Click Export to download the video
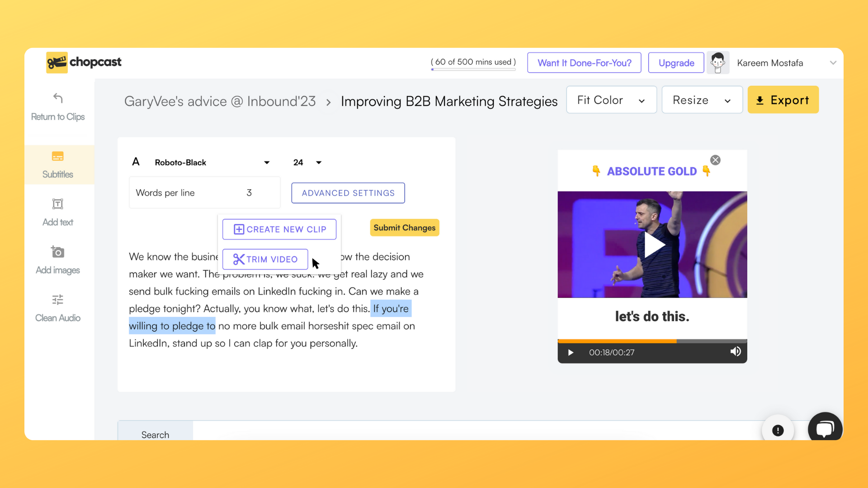This screenshot has height=488, width=868. pyautogui.click(x=783, y=100)
